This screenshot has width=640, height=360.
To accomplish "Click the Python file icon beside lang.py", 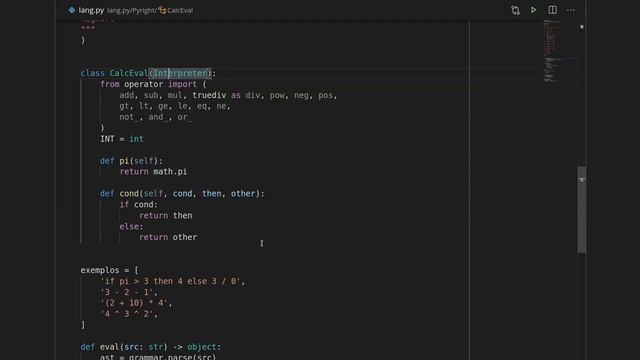I will click(72, 10).
